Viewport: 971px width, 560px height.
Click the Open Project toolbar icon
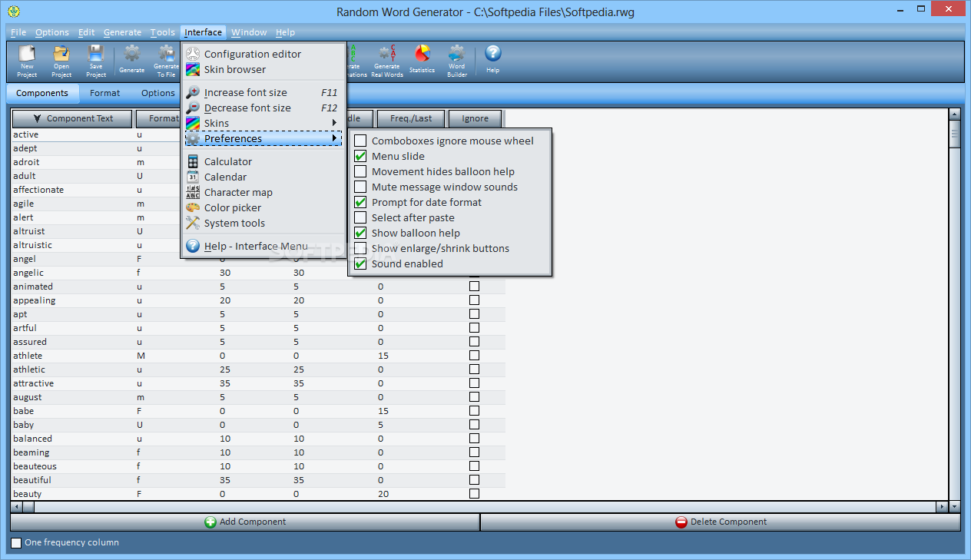[61, 61]
